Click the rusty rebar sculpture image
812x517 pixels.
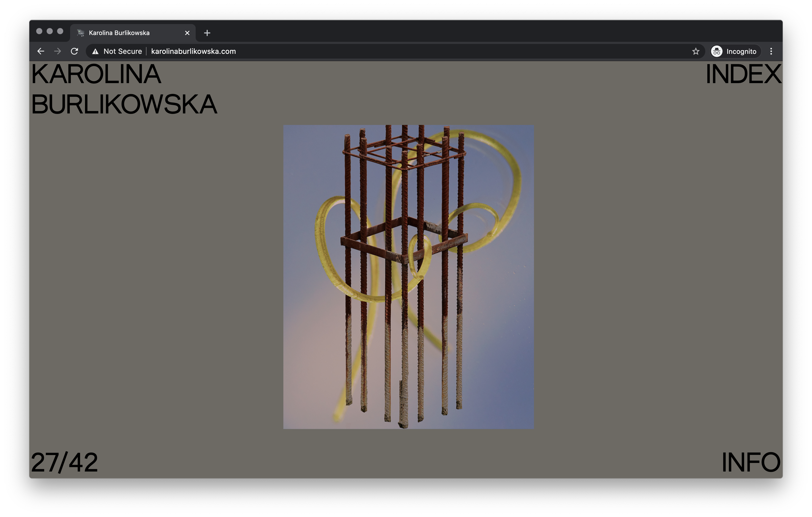pos(408,277)
